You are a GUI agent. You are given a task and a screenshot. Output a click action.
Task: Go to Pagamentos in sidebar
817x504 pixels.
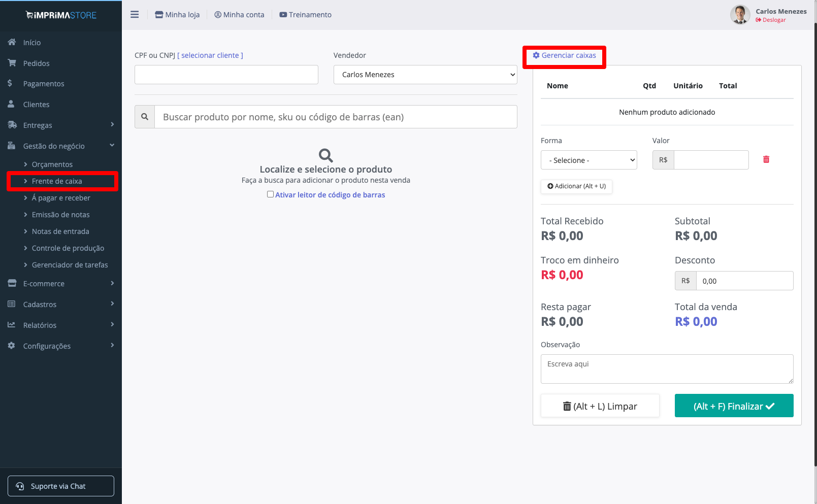(44, 84)
